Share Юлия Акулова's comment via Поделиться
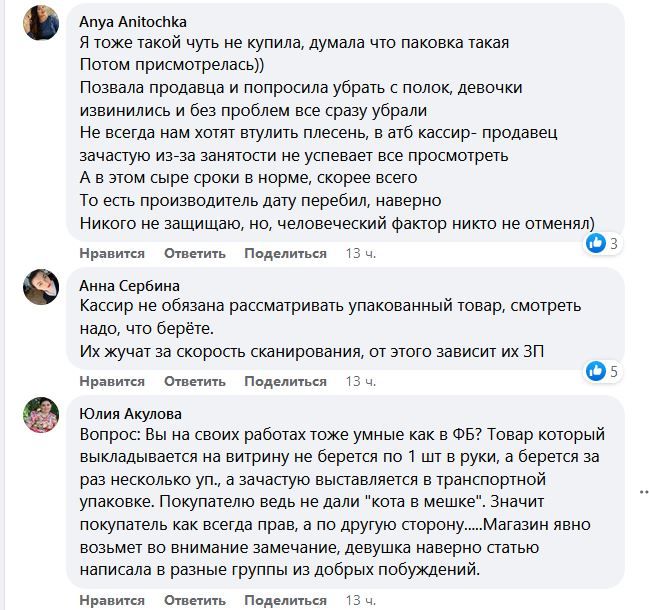Image resolution: width=649 pixels, height=610 pixels. point(285,599)
